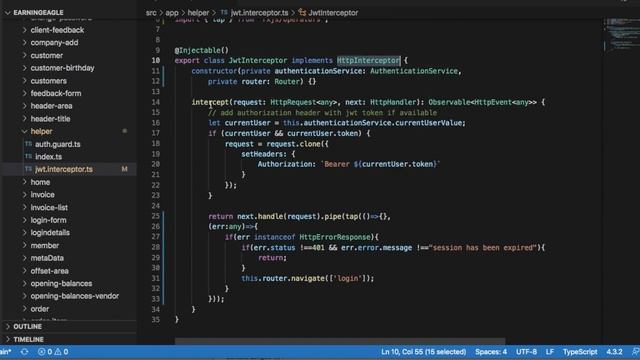The height and width of the screenshot is (360, 640).
Task: Click the helper breadcrumb
Action: [x=198, y=13]
